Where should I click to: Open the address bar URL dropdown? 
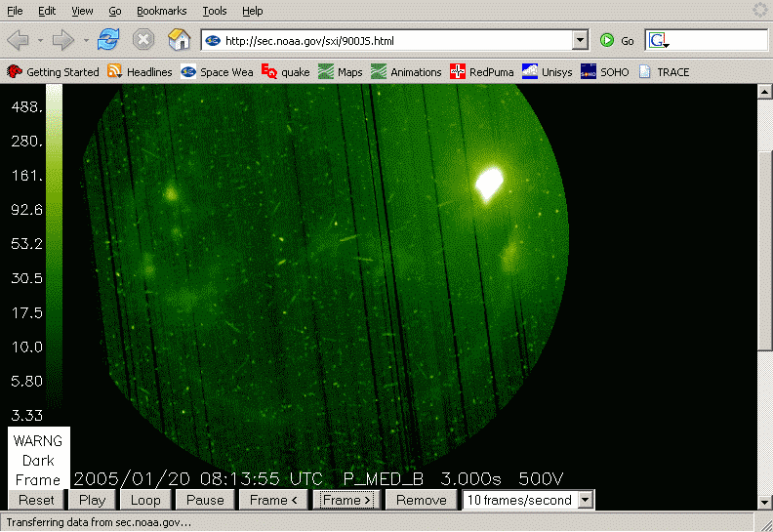click(581, 40)
